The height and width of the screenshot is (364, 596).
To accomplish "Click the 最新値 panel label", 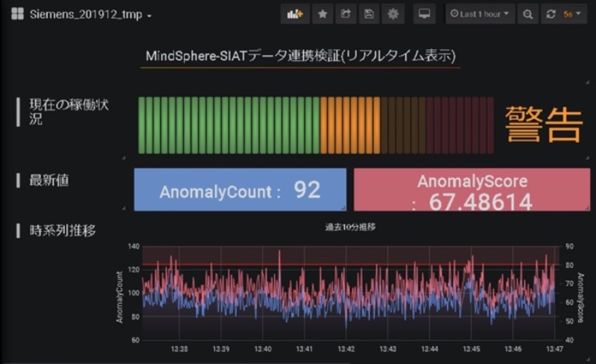I will (x=49, y=180).
